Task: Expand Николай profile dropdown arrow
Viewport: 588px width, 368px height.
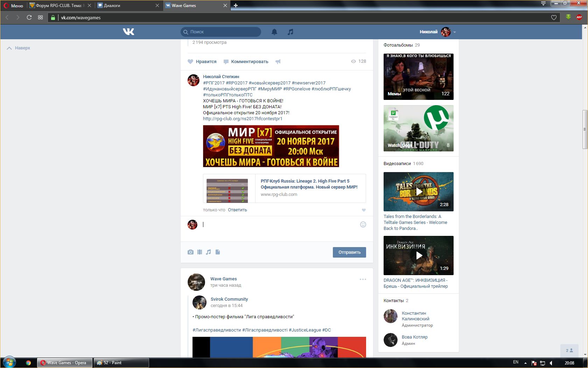Action: pyautogui.click(x=455, y=32)
